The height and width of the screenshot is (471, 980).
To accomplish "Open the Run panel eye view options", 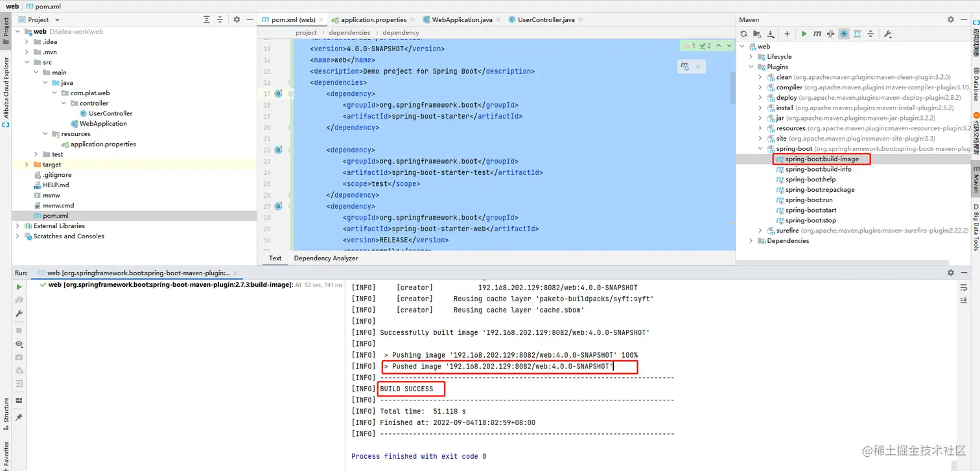I will click(19, 344).
